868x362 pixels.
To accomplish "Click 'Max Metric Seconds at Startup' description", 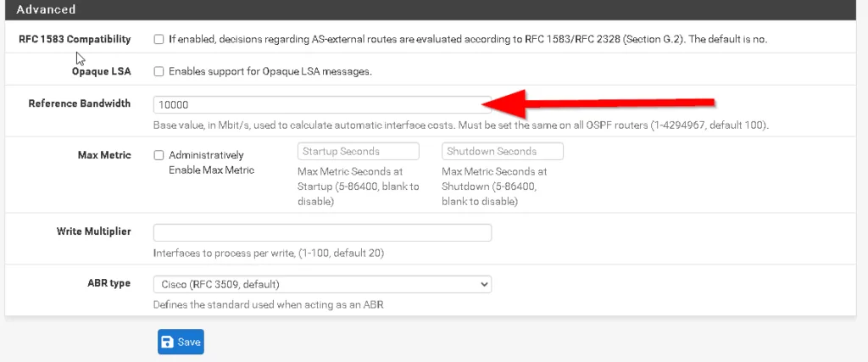I will 359,187.
